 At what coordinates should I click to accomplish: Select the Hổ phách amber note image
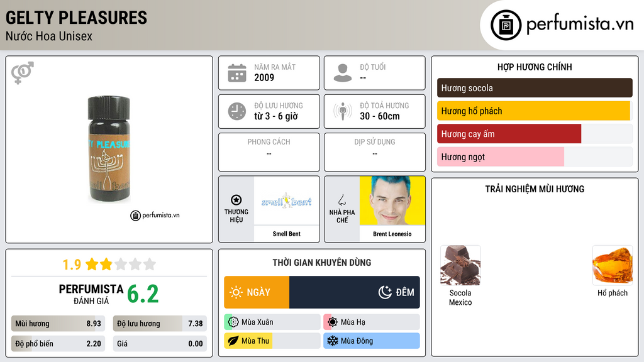(x=613, y=266)
